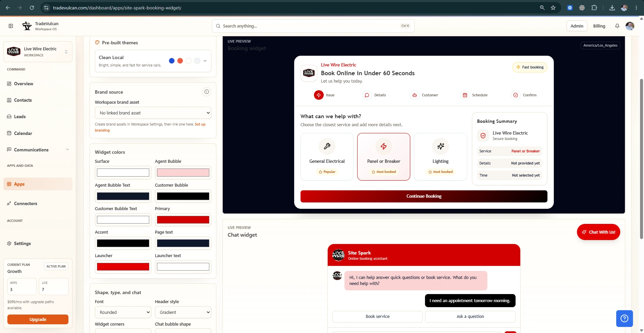Screen dimensions: 644x333
Task: Open the Accent color swatch
Action: (123, 243)
